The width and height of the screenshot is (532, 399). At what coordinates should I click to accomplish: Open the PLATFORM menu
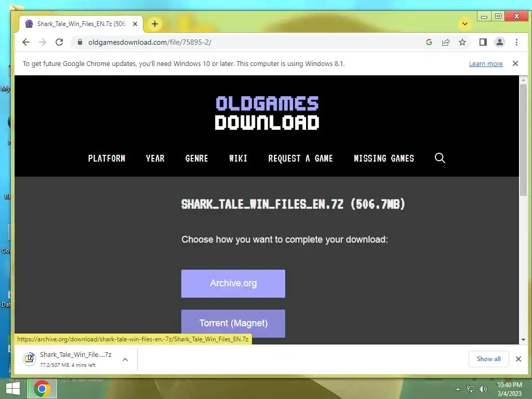coord(107,158)
